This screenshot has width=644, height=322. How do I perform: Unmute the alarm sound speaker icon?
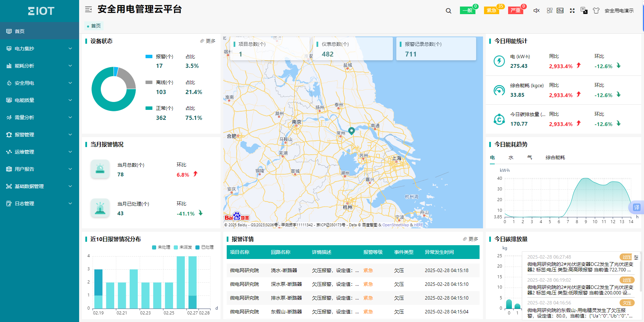[x=536, y=11]
